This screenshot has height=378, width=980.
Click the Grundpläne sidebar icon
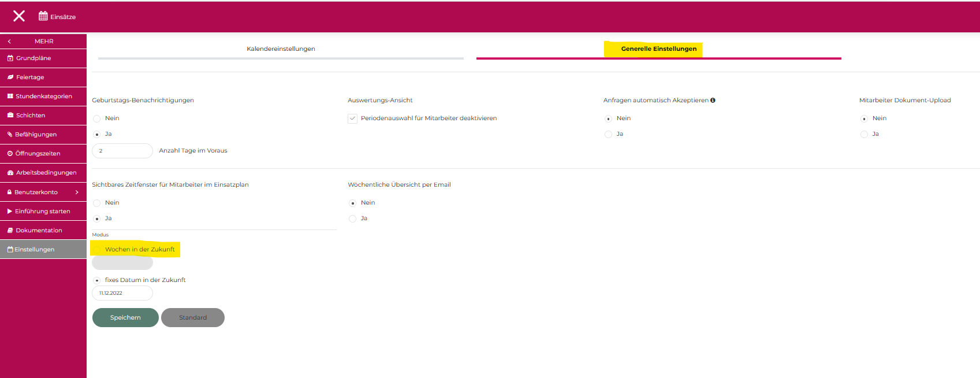[10, 58]
